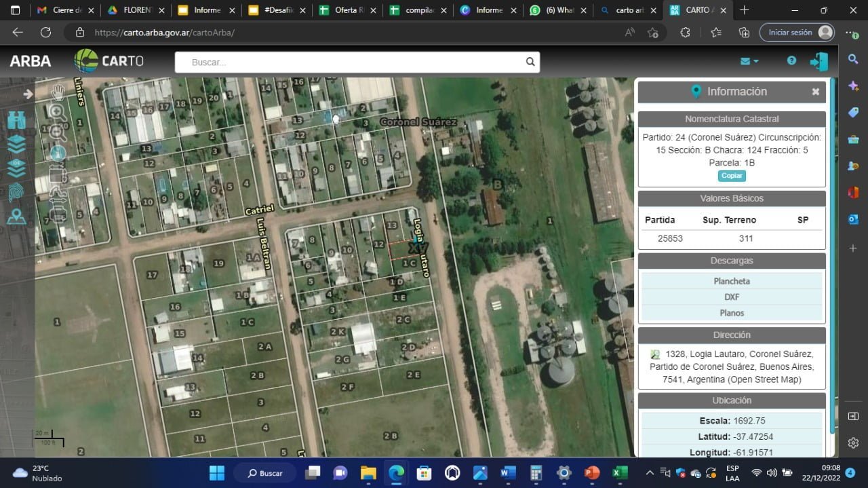Open the binoculars search panel
Screen dimensions: 868x488
click(x=17, y=120)
